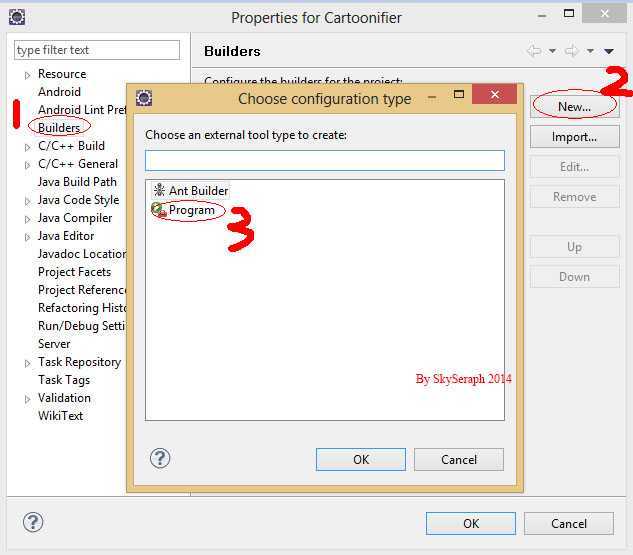Select Android in the properties tree

[59, 92]
